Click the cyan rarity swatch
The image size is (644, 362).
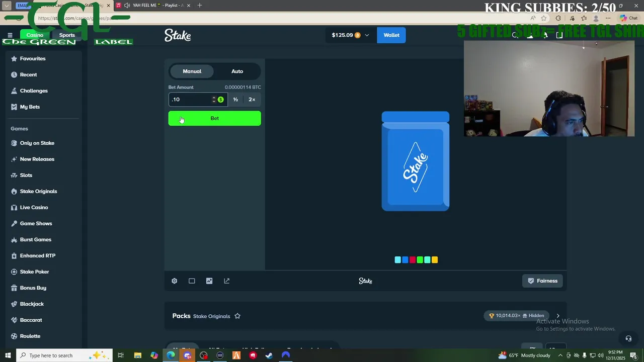[x=398, y=260]
